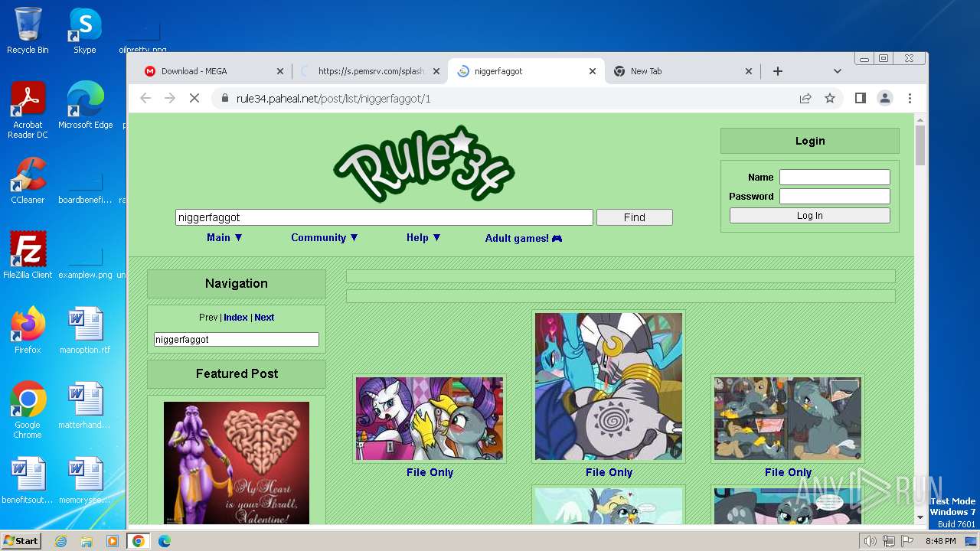
Task: Click the Rule34 site logo
Action: [x=424, y=165]
